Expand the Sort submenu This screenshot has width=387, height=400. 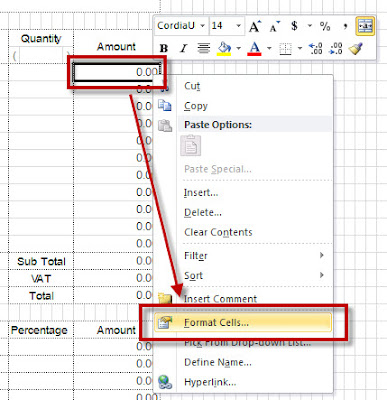pyautogui.click(x=244, y=275)
